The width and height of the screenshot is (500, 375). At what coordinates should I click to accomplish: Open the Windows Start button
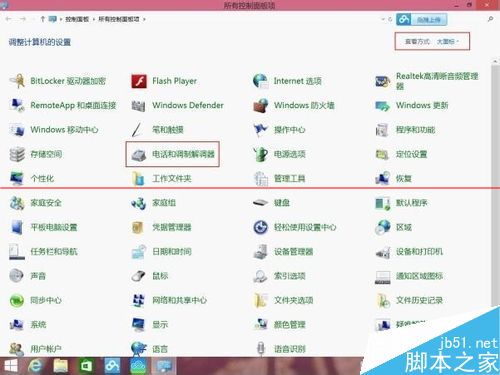10,366
